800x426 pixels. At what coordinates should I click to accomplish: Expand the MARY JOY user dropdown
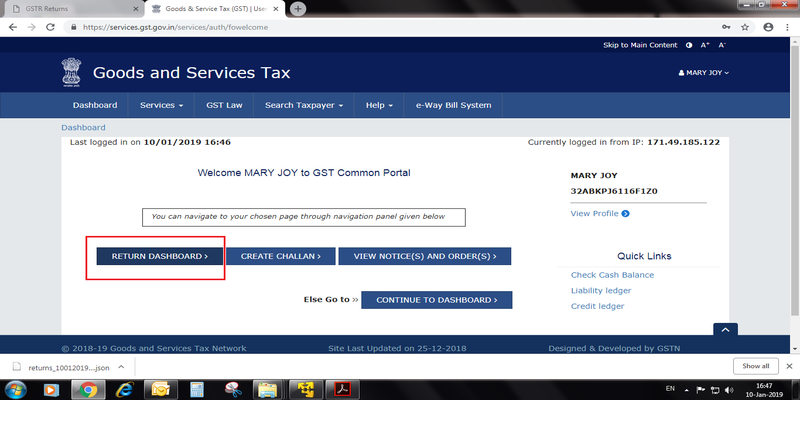click(x=704, y=73)
